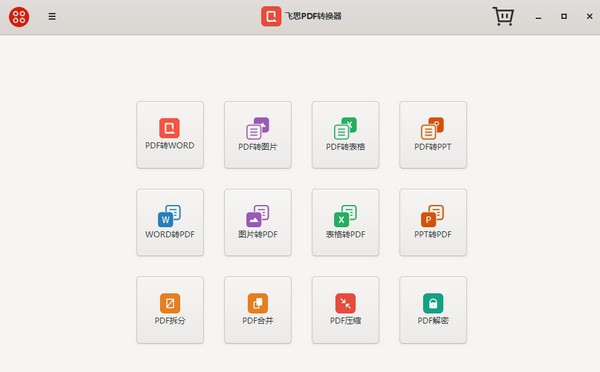Click the shopping cart icon

pos(503,16)
